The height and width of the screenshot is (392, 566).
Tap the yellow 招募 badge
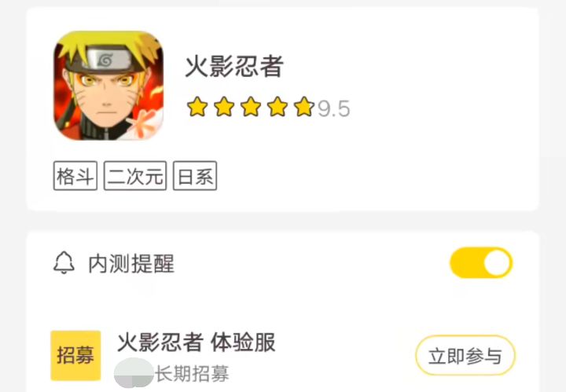75,356
